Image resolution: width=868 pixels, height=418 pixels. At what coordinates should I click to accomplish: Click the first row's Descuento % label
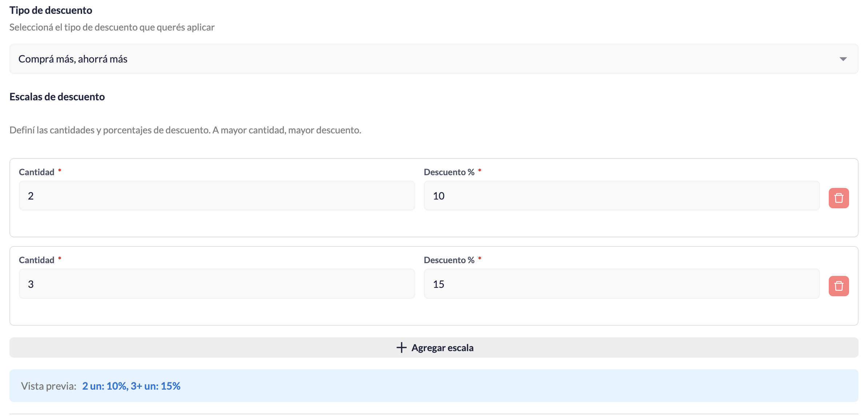pos(449,172)
